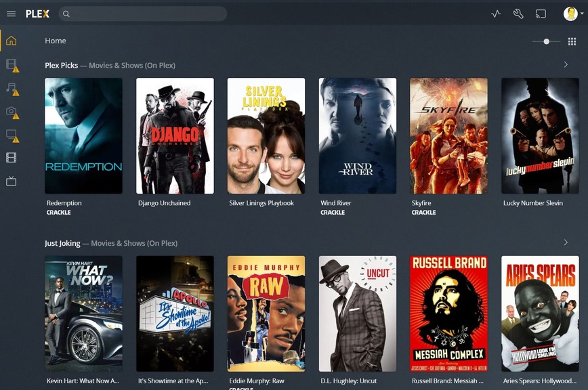
Task: Open the D.L. Hughley Uncut poster
Action: point(358,313)
